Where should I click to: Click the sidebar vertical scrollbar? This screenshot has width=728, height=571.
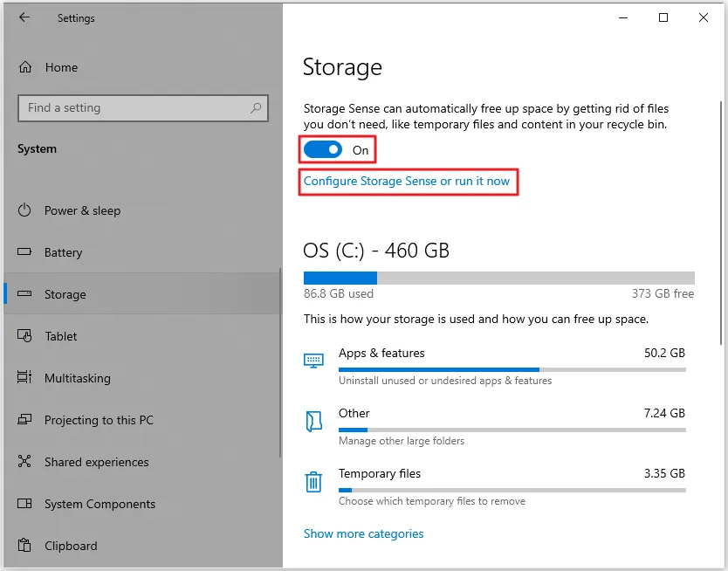(x=280, y=362)
